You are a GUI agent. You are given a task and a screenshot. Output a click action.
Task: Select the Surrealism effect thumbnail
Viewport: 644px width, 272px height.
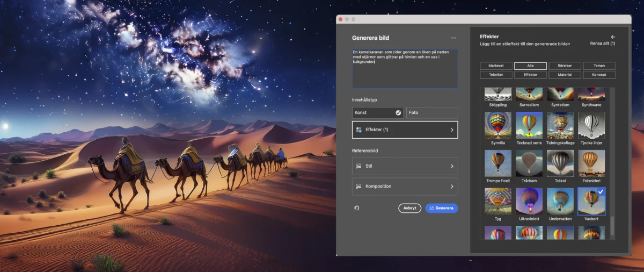pyautogui.click(x=529, y=94)
